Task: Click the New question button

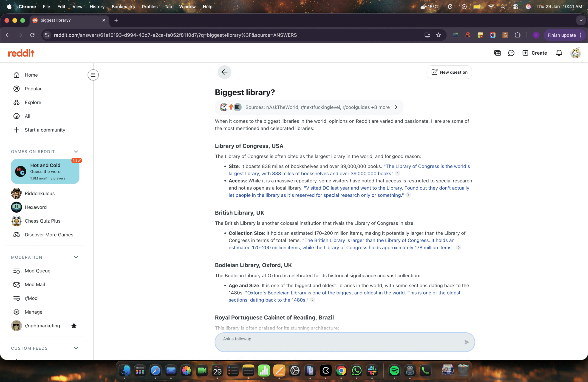Action: 449,72
